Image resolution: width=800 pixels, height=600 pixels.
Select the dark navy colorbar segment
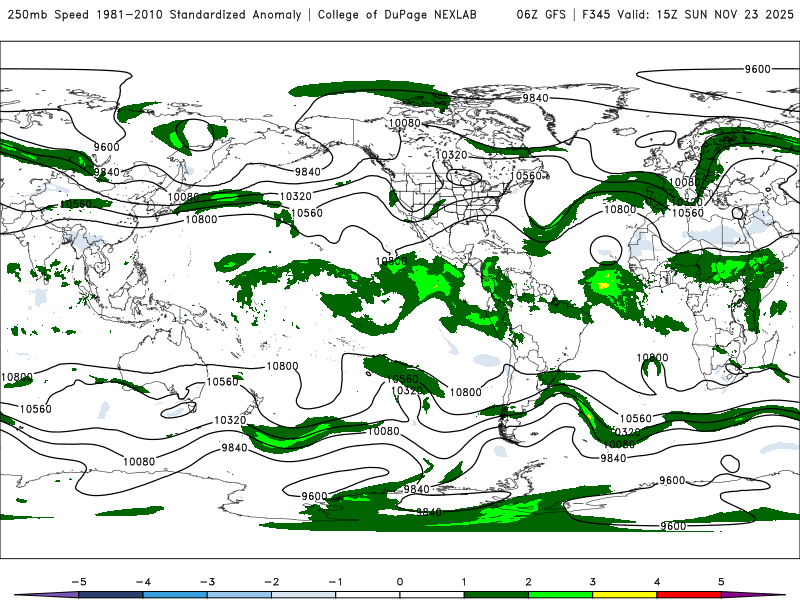tap(111, 595)
